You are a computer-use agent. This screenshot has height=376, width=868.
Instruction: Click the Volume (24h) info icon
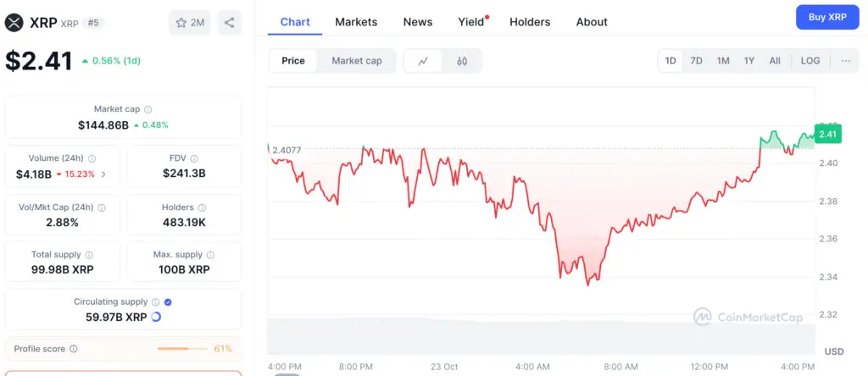tap(92, 158)
